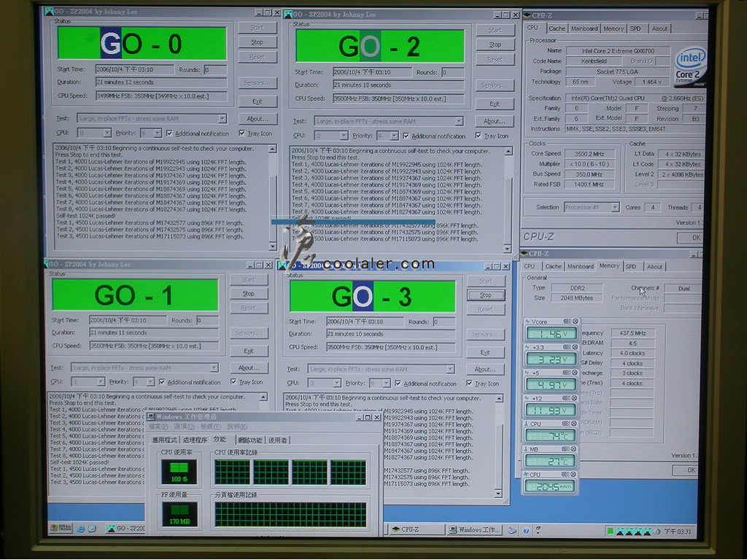The height and width of the screenshot is (560, 747).
Task: Open CPU-Z Selection Processor #1 dropdown
Action: (615, 207)
